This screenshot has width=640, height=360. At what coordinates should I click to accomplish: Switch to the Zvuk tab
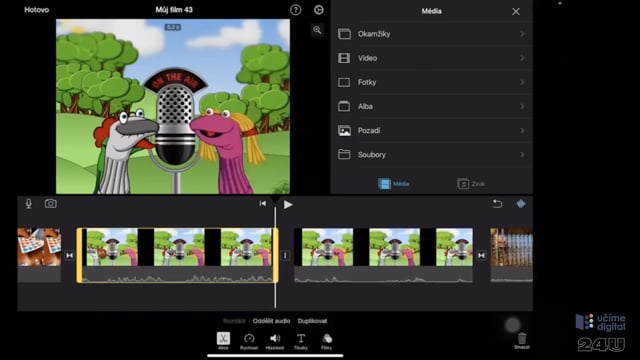(471, 184)
